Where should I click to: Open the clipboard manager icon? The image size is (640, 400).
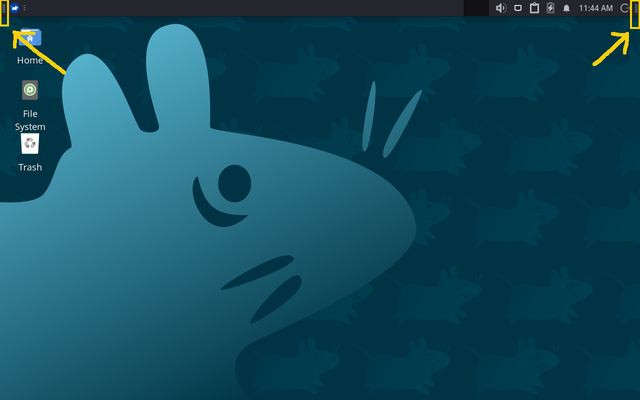point(534,8)
